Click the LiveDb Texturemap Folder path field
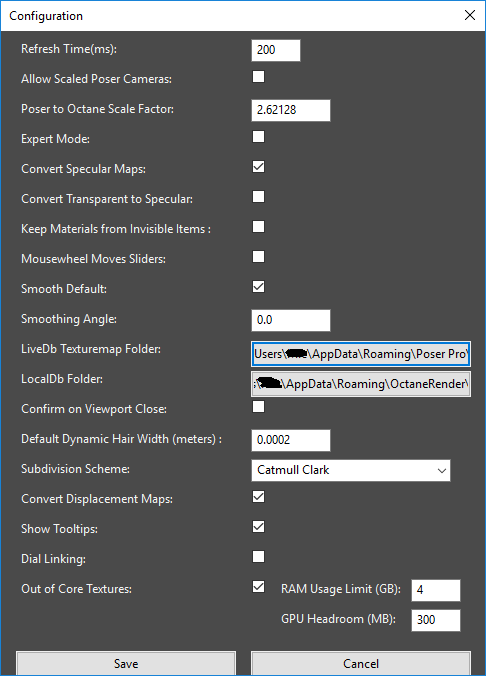The image size is (486, 676). [361, 354]
